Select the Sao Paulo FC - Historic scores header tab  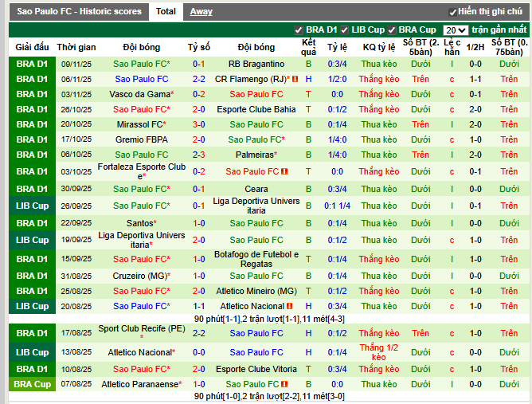(79, 11)
